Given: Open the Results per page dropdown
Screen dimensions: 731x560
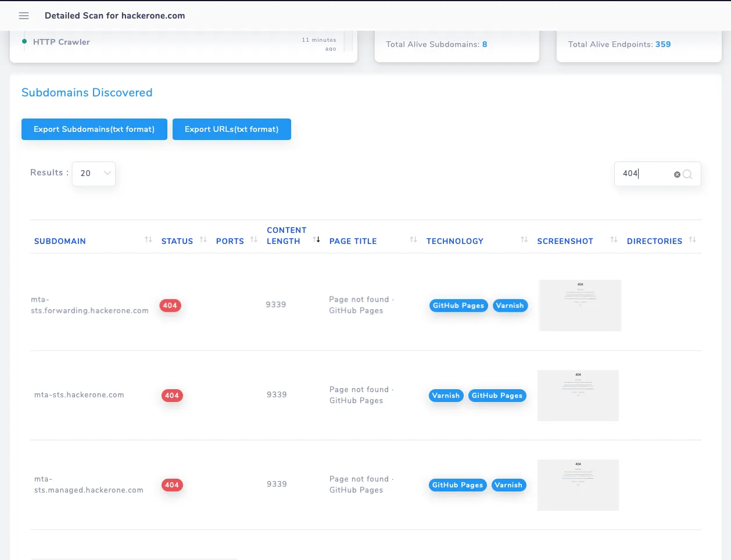Looking at the screenshot, I should point(94,173).
